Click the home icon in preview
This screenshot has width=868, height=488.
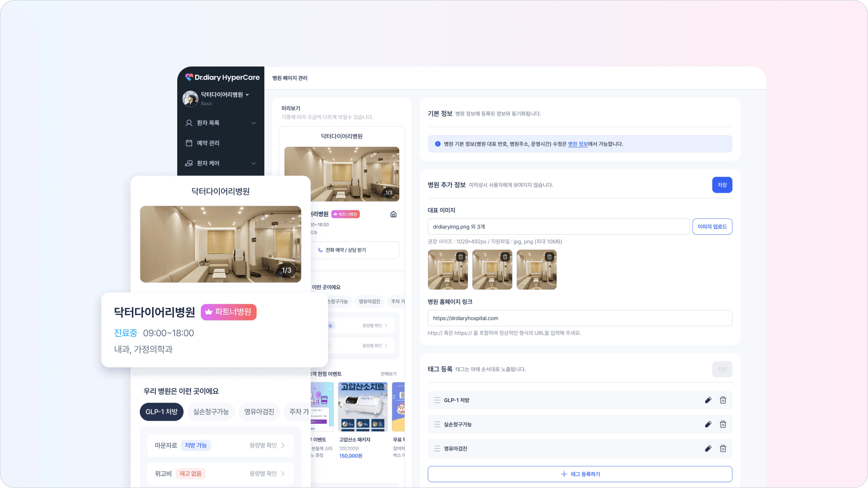click(x=393, y=214)
